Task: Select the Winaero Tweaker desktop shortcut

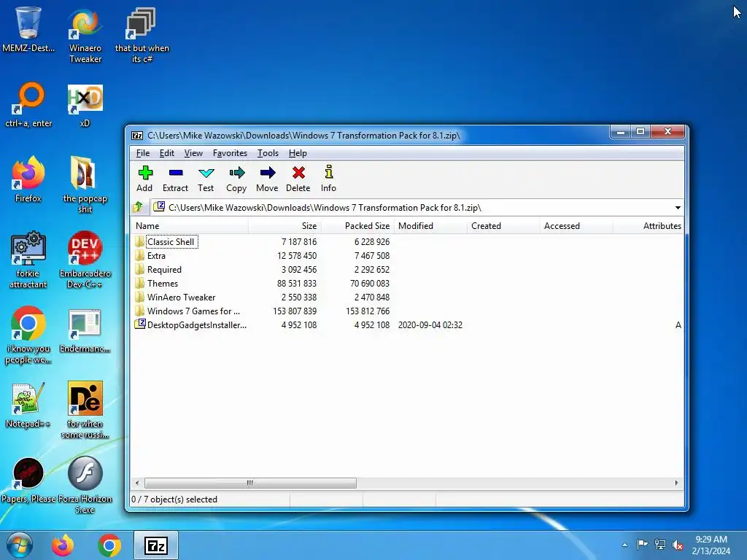Action: pos(85,35)
